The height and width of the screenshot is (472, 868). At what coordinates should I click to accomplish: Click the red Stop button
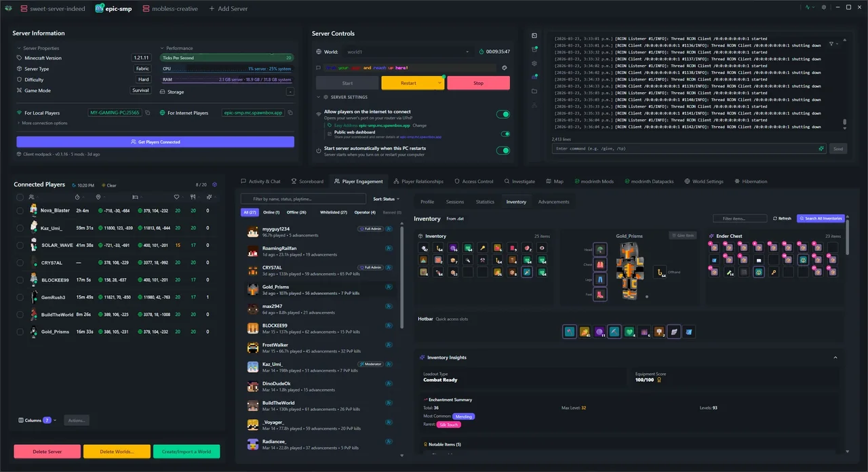coord(478,83)
